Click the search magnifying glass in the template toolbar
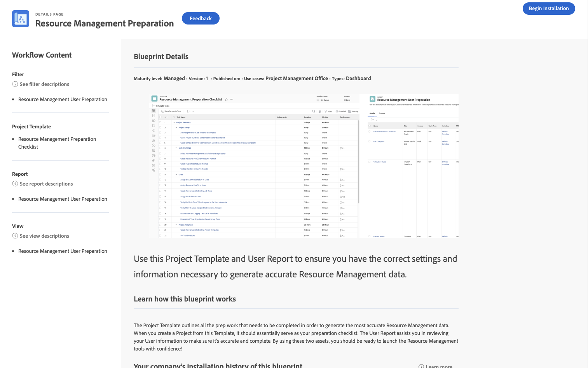This screenshot has width=588, height=368. (314, 111)
